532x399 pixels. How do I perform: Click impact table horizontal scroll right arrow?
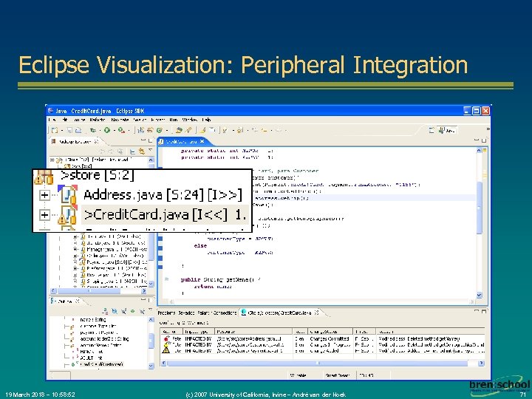click(x=481, y=363)
